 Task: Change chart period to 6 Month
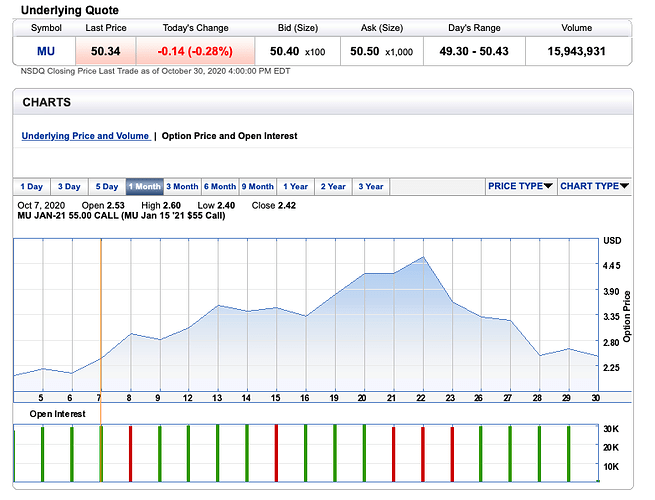[220, 187]
